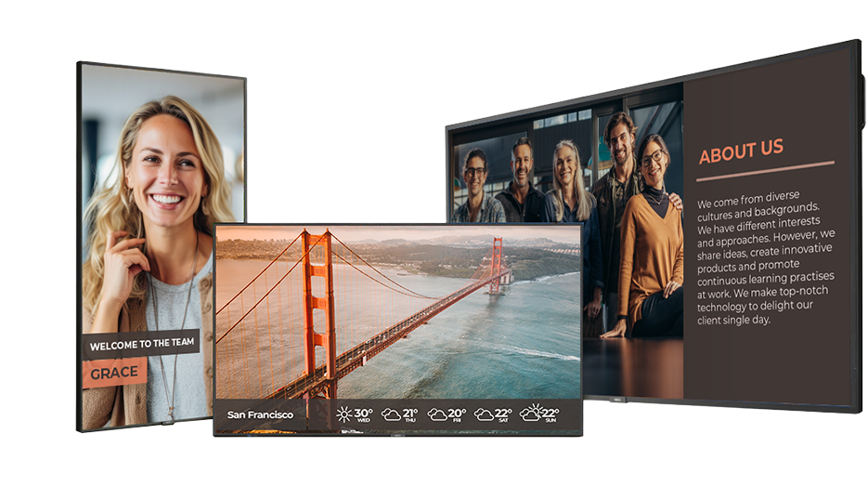This screenshot has width=868, height=499.
Task: Select the 21° Thursday temperature reading
Action: coord(409,414)
